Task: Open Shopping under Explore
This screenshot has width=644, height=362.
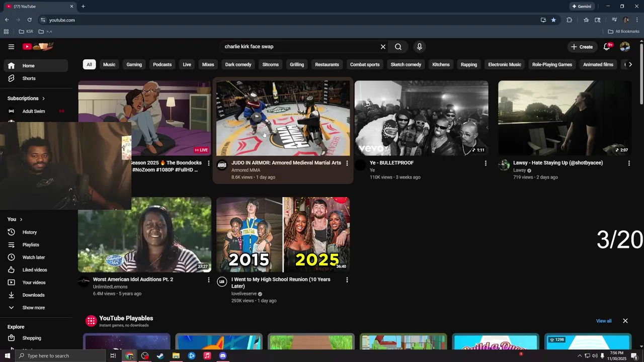Action: 35,338
